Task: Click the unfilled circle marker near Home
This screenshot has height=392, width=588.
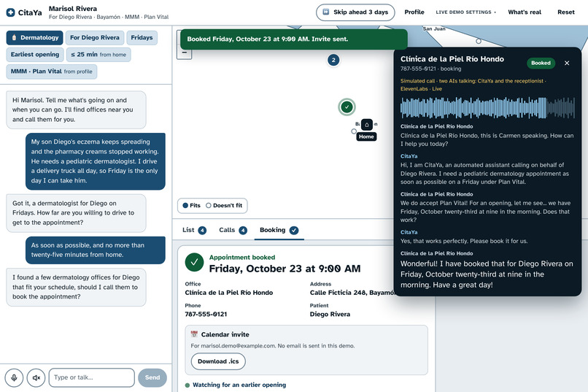Action: [x=354, y=131]
